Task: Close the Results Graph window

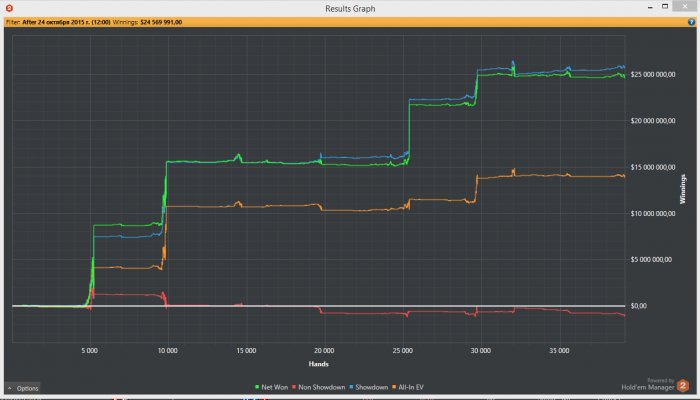Action: click(685, 6)
